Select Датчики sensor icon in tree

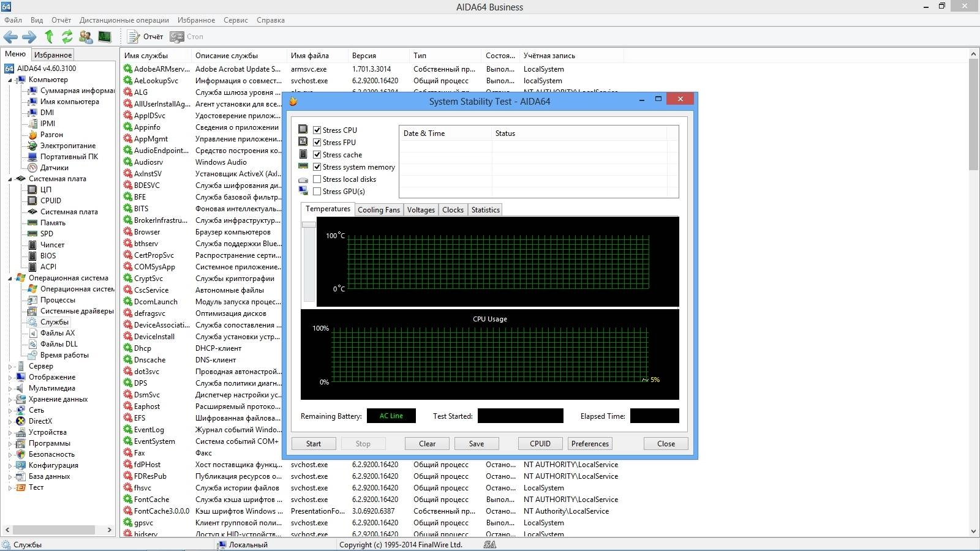(x=32, y=168)
